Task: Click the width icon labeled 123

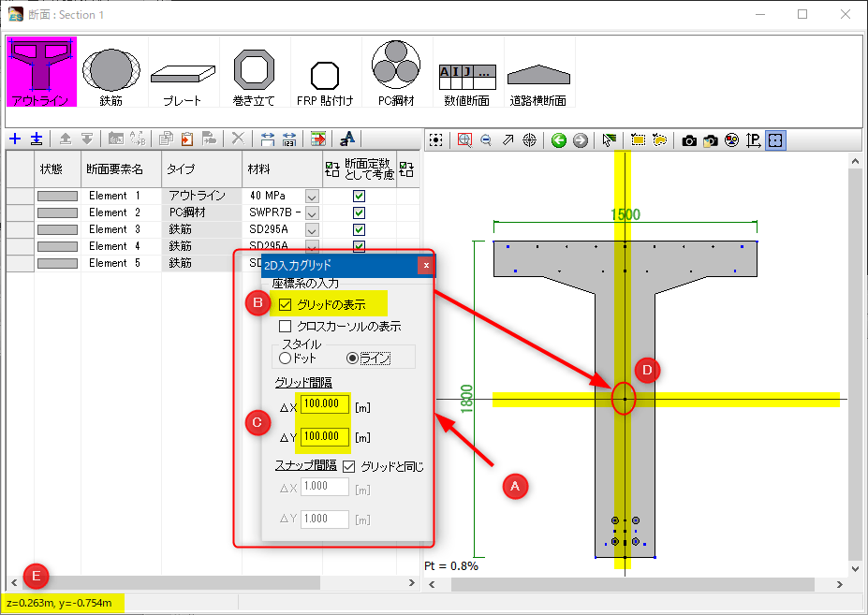Action: click(x=289, y=139)
